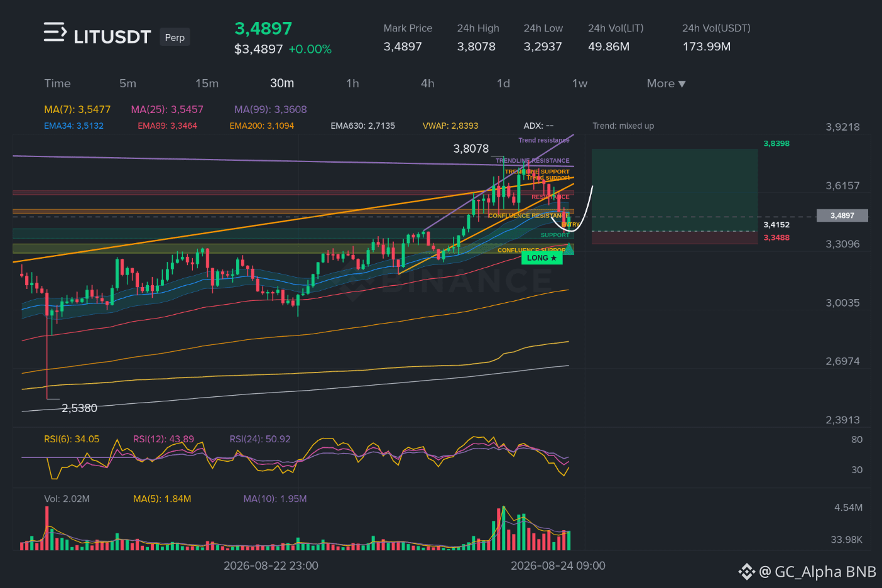Click the MA(99): 3,3608 indicator label
Image resolution: width=882 pixels, height=588 pixels.
coord(271,109)
